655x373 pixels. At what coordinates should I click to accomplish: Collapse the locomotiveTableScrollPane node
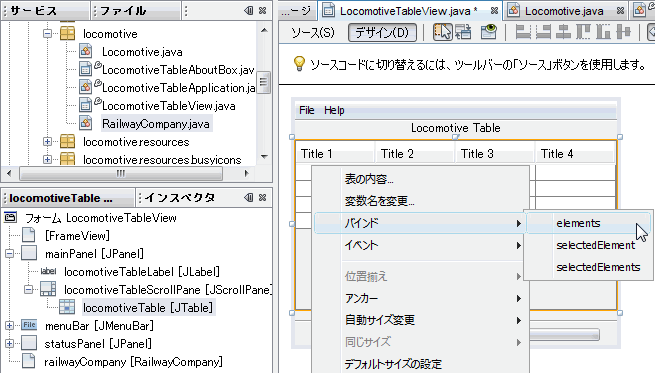(28, 289)
